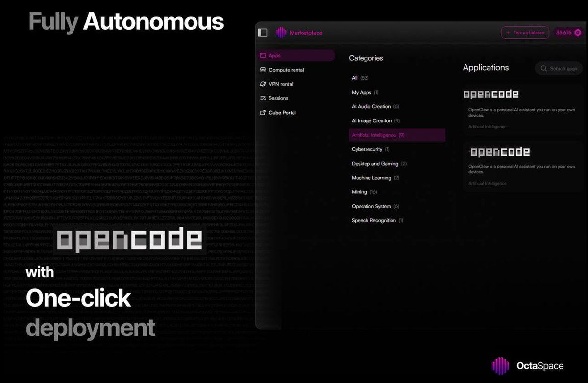The image size is (588, 383).
Task: Select AI Audio Creation category
Action: 375,106
